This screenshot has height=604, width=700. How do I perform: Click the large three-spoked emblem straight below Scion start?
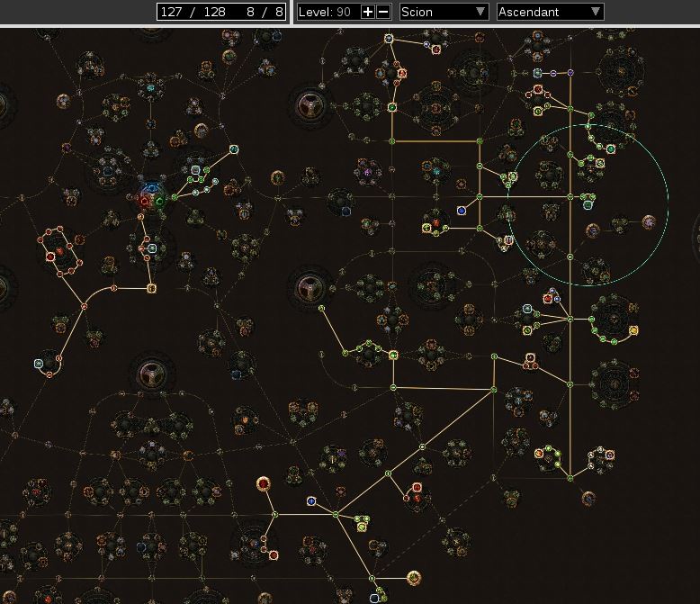(x=151, y=373)
